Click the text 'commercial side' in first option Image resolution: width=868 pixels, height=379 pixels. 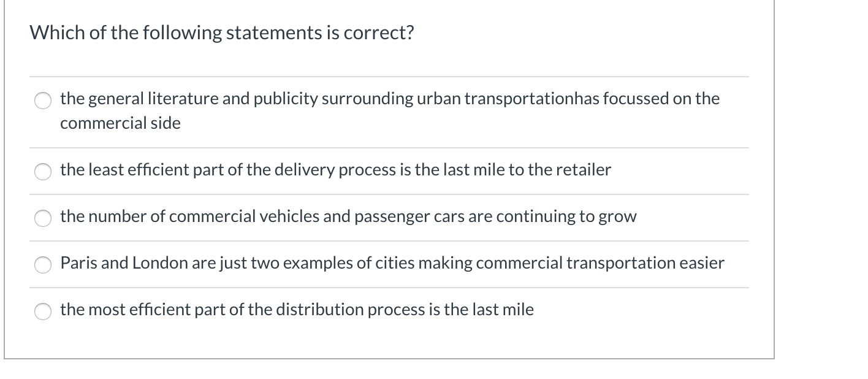pyautogui.click(x=120, y=123)
